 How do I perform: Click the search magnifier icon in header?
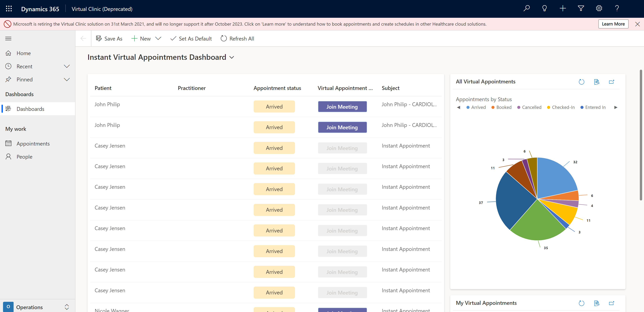coord(526,9)
